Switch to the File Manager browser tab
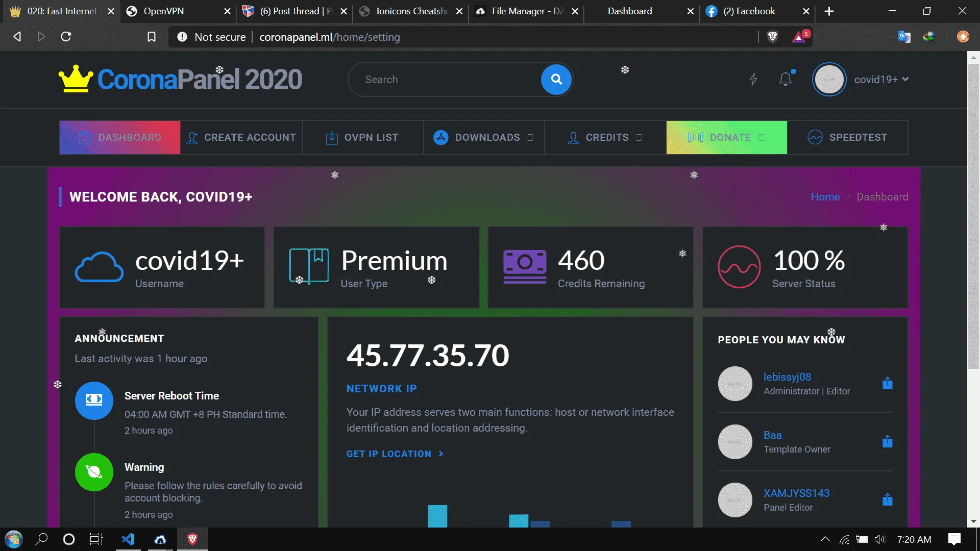 pos(527,11)
